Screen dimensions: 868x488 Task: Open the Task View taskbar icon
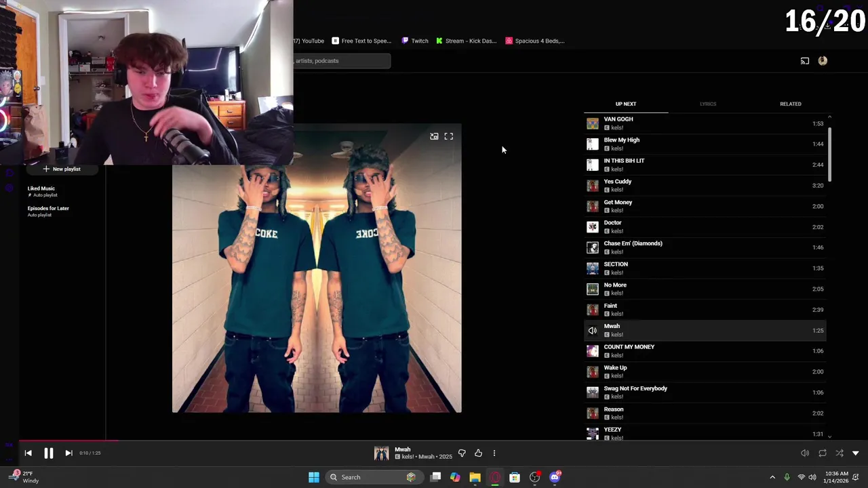(435, 477)
